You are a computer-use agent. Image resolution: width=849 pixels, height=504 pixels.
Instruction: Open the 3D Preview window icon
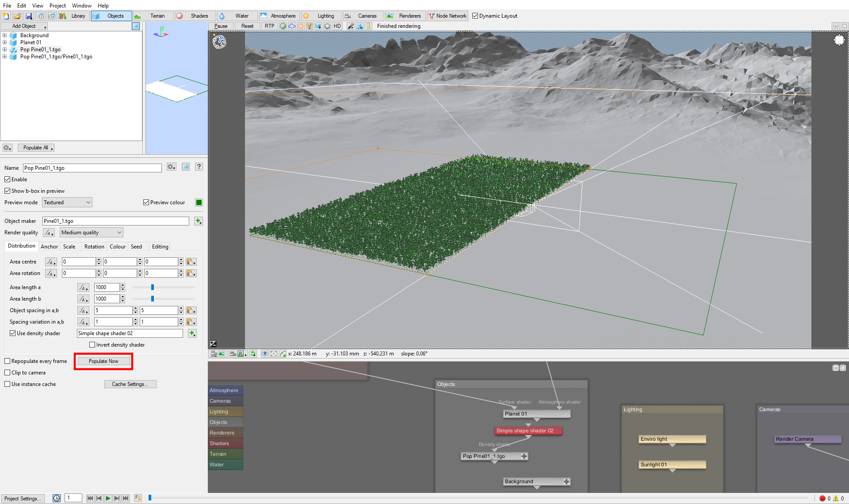pyautogui.click(x=52, y=16)
